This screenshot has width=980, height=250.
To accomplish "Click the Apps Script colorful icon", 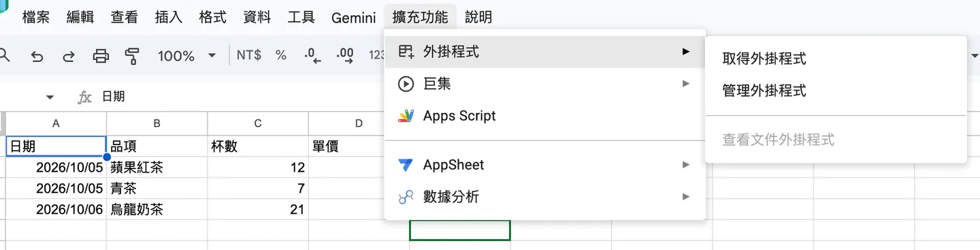I will click(x=406, y=116).
